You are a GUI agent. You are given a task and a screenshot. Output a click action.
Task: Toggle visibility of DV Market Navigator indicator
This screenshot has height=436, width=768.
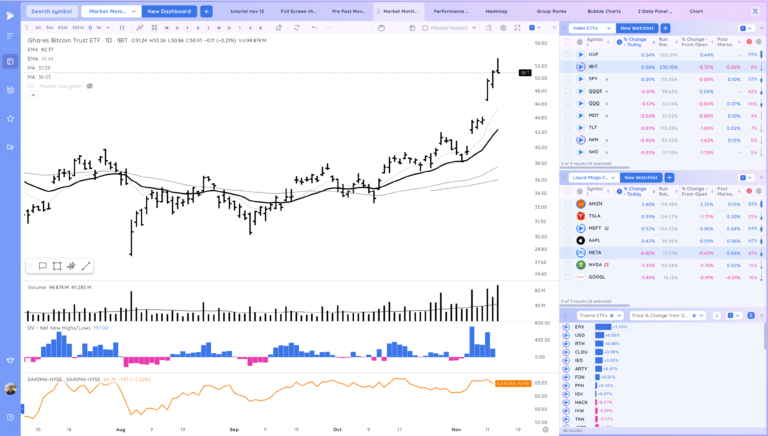point(89,86)
